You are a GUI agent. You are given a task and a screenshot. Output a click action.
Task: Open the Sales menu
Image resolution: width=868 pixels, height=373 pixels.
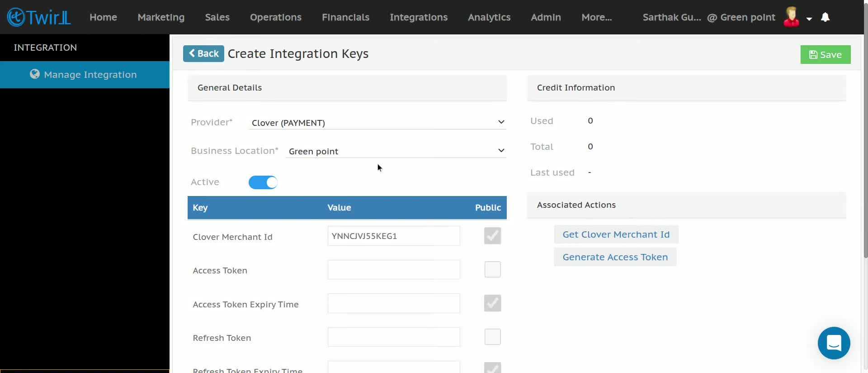pos(217,17)
